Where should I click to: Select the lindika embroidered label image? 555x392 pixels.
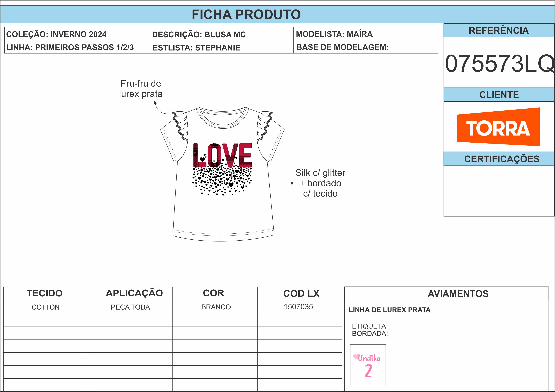368,365
